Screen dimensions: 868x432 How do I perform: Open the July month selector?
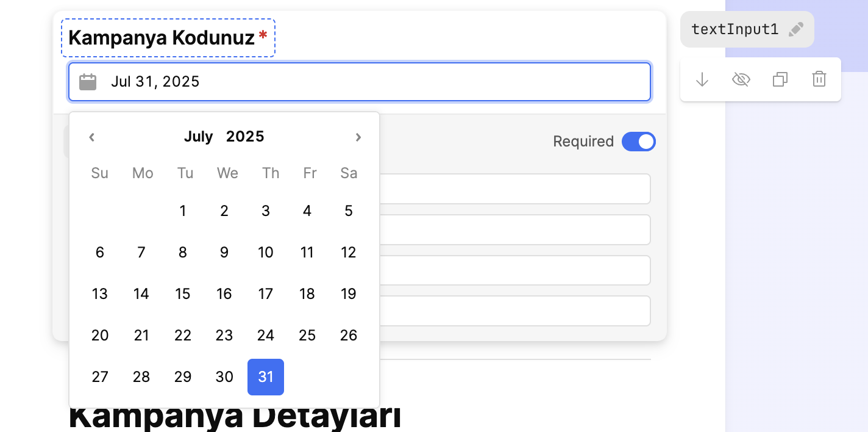click(x=198, y=136)
